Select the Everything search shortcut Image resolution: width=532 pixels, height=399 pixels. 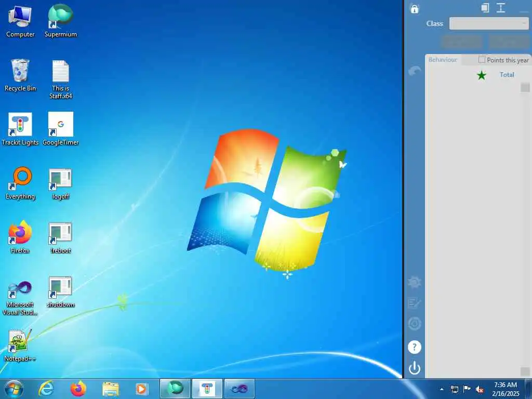pyautogui.click(x=20, y=183)
